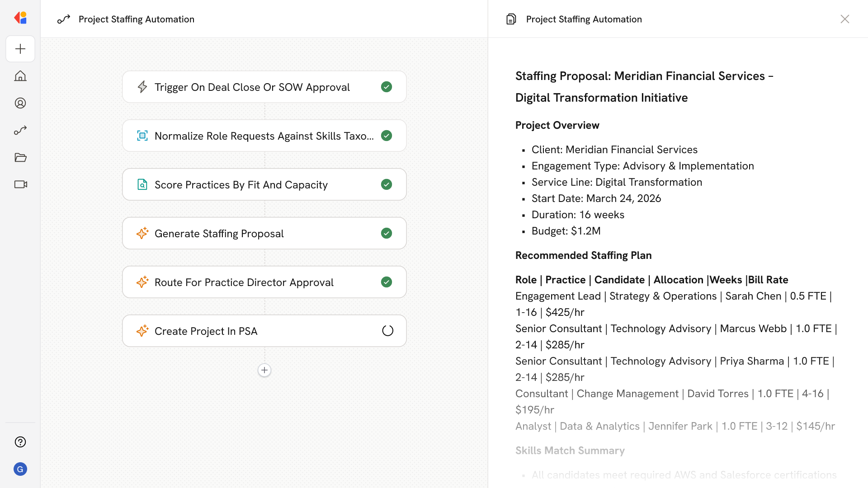Open the folder icon in sidebar
The width and height of the screenshot is (868, 488).
(20, 157)
